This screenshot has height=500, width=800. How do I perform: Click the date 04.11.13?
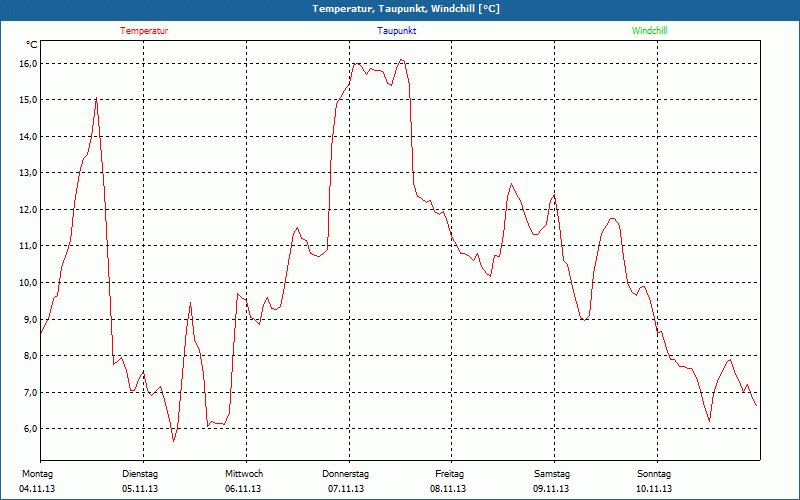[x=37, y=489]
